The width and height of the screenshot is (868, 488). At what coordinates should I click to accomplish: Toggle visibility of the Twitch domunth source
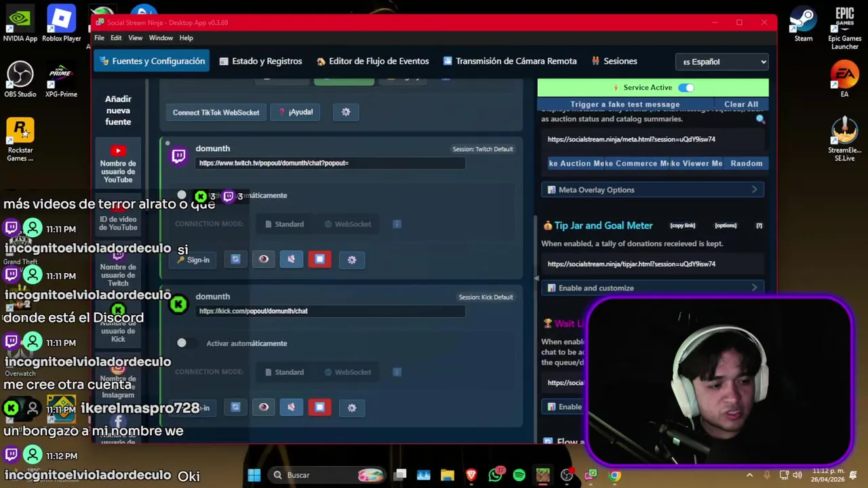(264, 259)
